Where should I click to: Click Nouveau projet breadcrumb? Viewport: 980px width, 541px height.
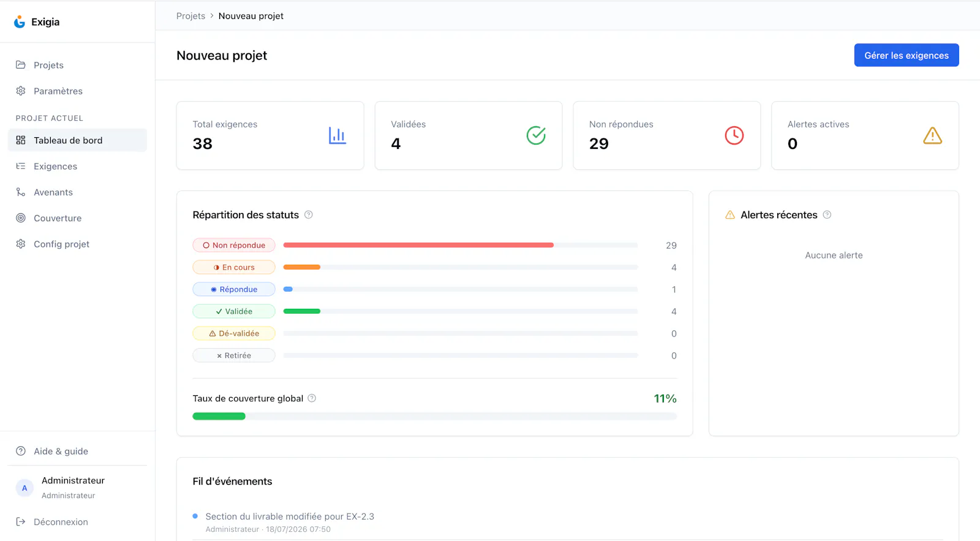point(251,16)
